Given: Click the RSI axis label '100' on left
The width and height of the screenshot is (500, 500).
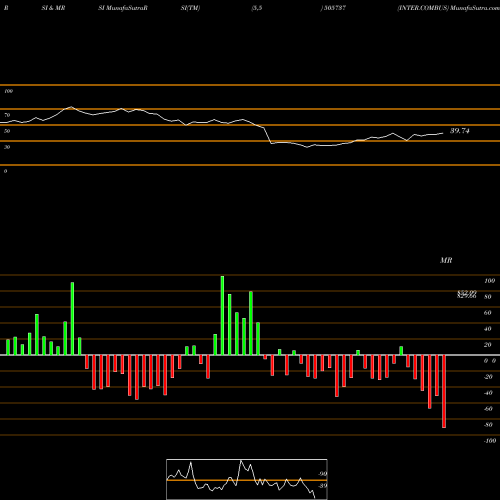Looking at the screenshot, I should 8,91.
